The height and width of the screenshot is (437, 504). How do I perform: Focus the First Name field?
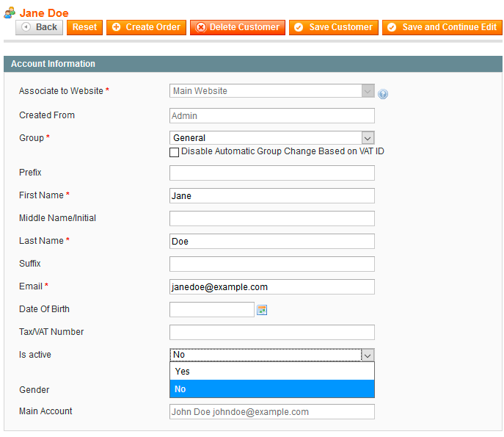point(271,195)
